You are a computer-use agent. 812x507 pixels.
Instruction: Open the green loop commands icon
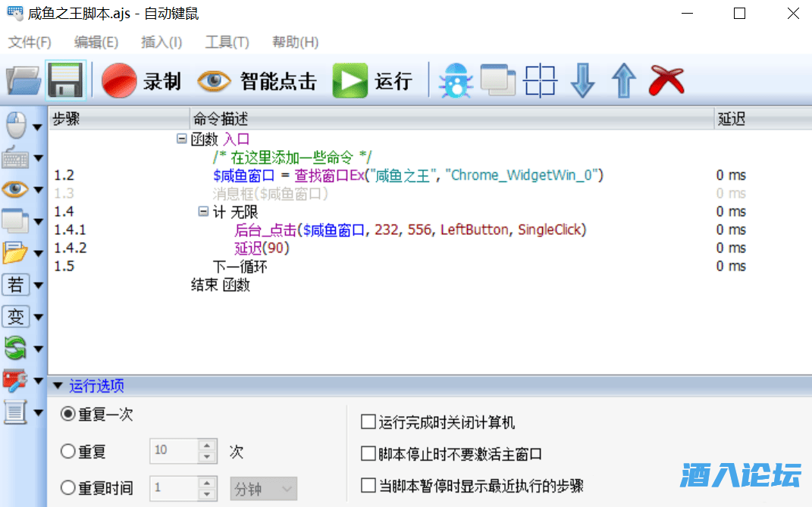[15, 348]
